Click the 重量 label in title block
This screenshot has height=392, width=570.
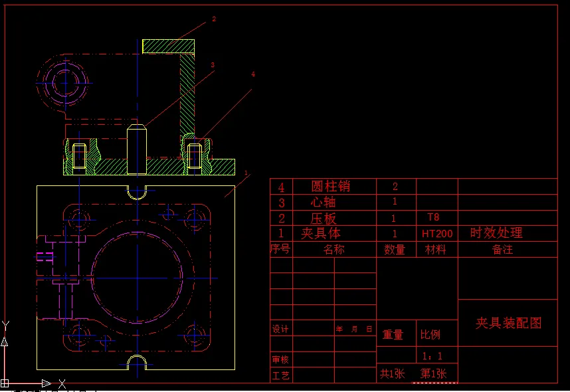[393, 335]
